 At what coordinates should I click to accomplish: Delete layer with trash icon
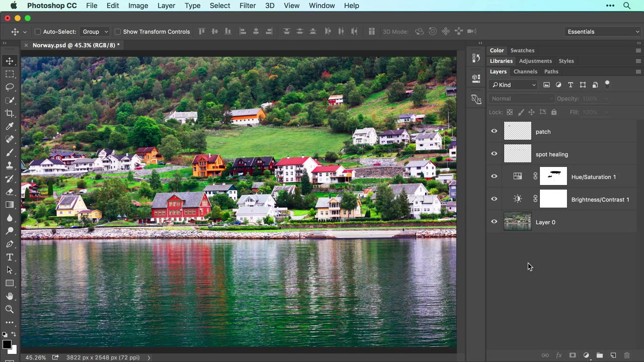coord(627,355)
